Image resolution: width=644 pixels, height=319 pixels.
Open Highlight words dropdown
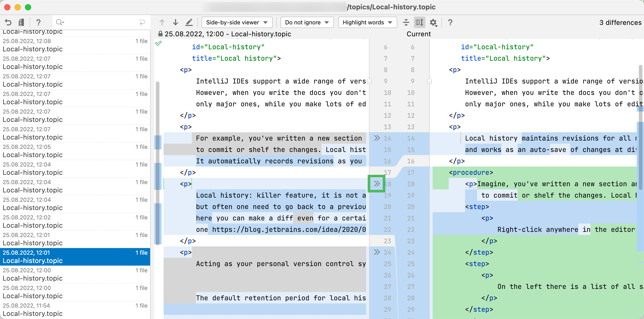click(367, 22)
